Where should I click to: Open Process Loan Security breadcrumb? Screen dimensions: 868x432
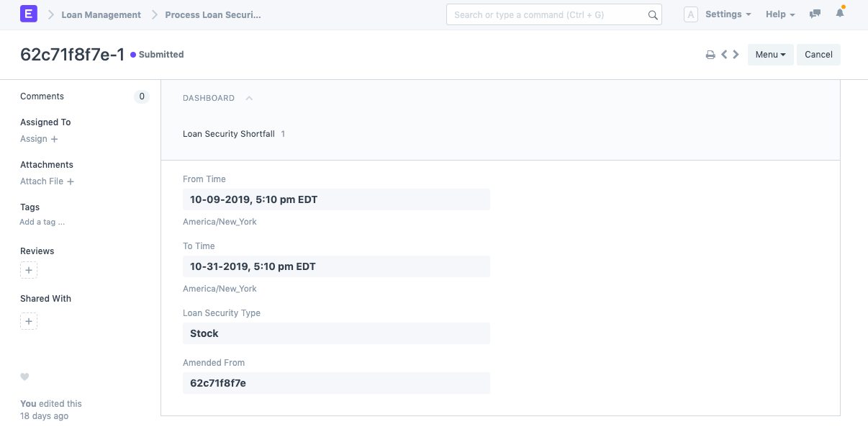coord(213,14)
